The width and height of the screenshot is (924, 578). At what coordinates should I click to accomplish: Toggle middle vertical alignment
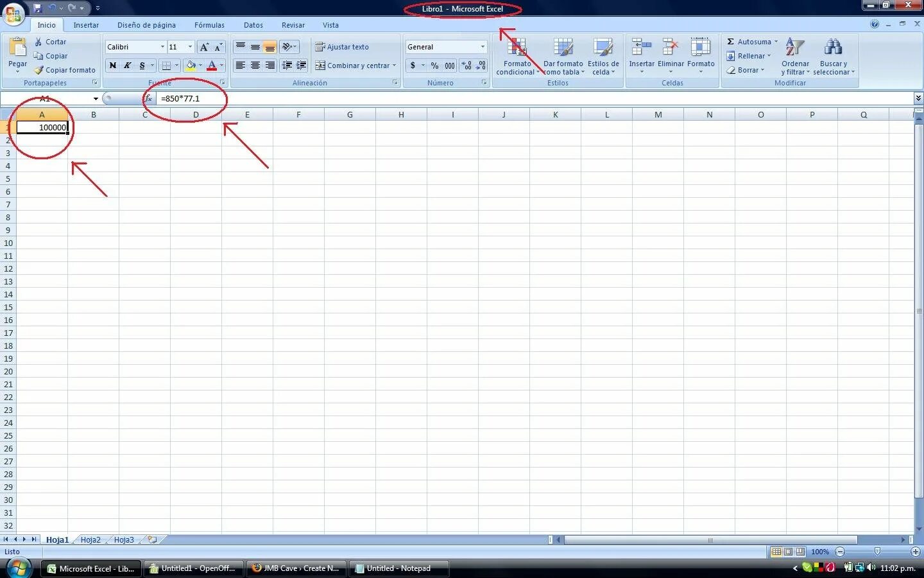tap(255, 47)
